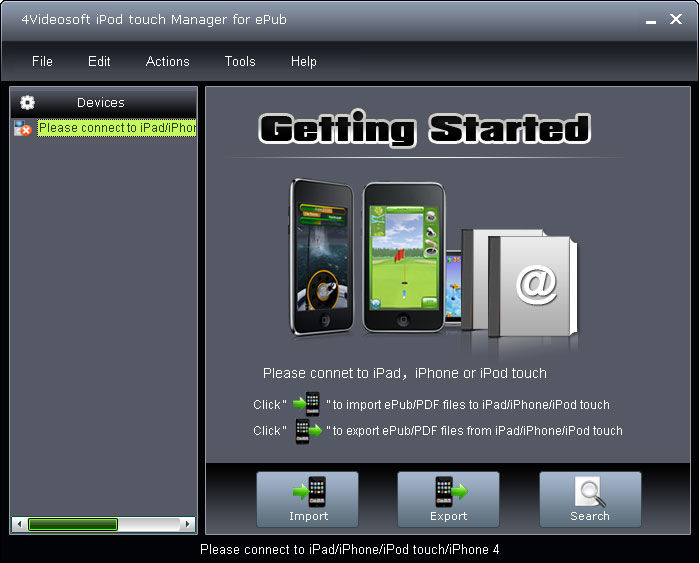700x563 pixels.
Task: Click the right arrow of the Devices scrollbar
Action: pos(188,524)
